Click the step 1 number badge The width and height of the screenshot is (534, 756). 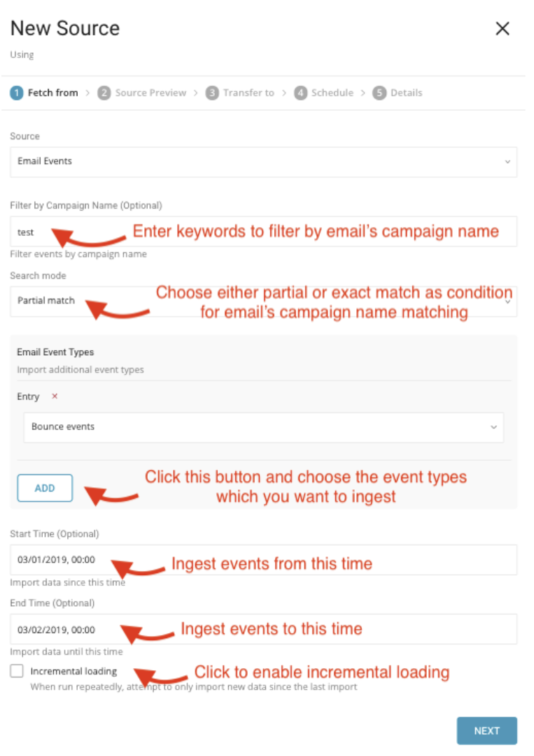coord(16,93)
